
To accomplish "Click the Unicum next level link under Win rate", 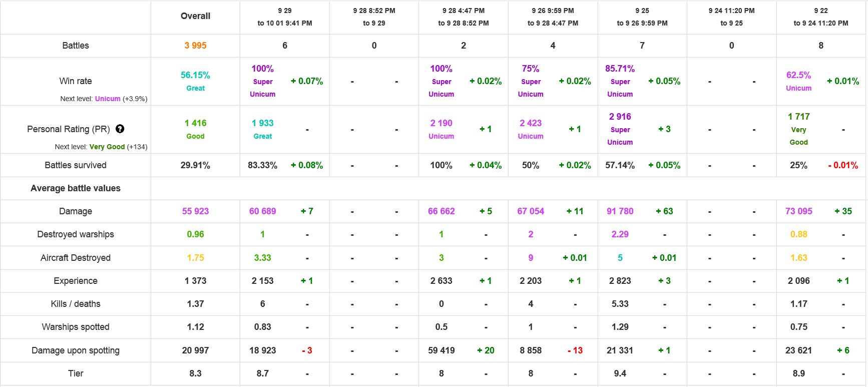I will 108,99.
